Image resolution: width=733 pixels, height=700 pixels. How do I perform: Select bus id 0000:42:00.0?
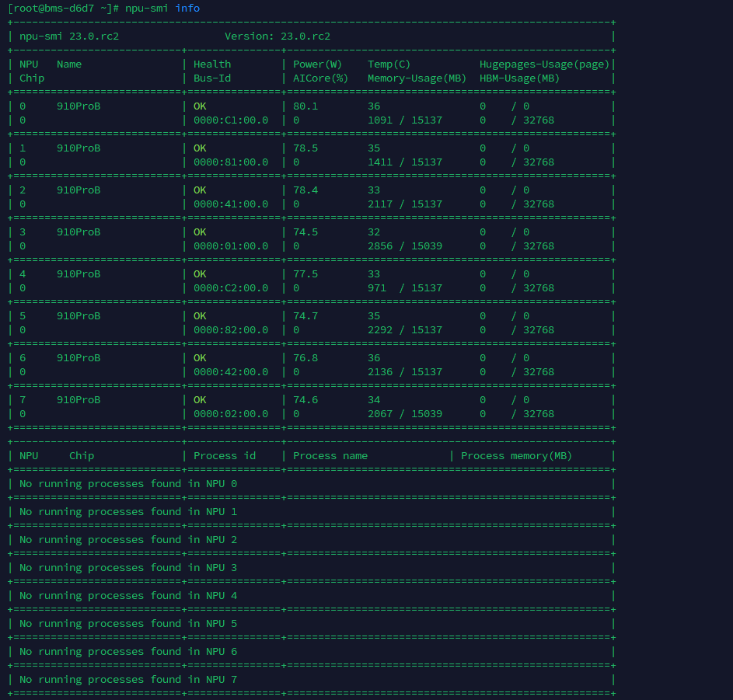[x=231, y=372]
